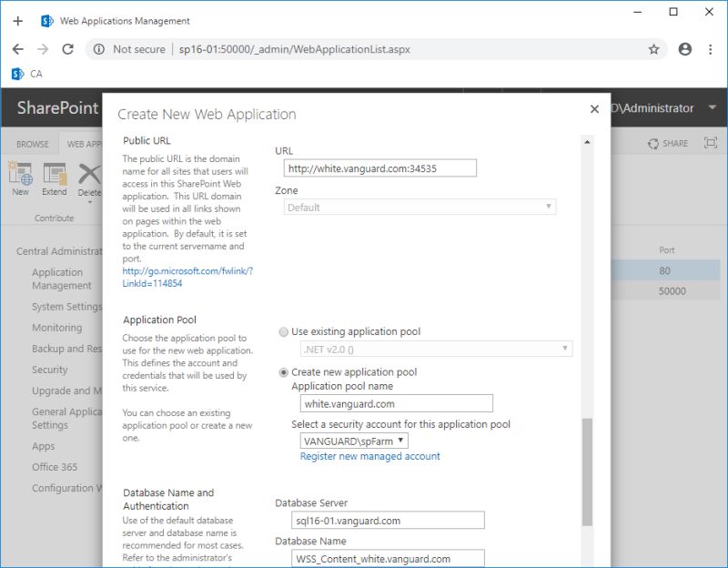
Task: Click the Register new managed account link
Action: click(x=370, y=457)
